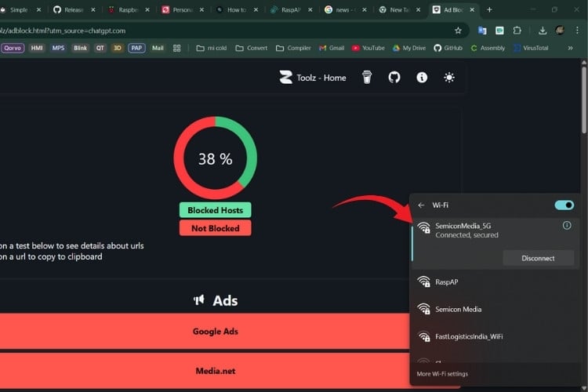Go back with the Wi-Fi panel arrow
Viewport: 588px width, 392px height.
tap(421, 205)
